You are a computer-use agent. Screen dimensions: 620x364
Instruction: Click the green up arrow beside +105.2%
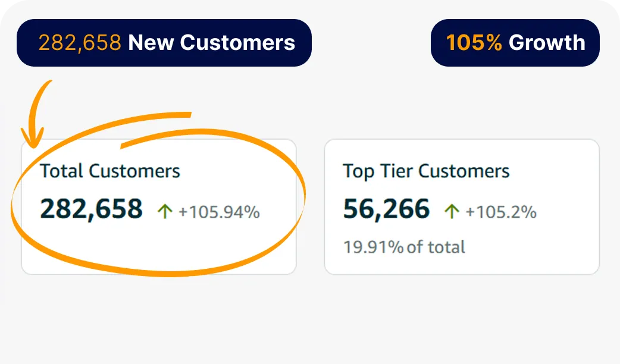coord(452,212)
